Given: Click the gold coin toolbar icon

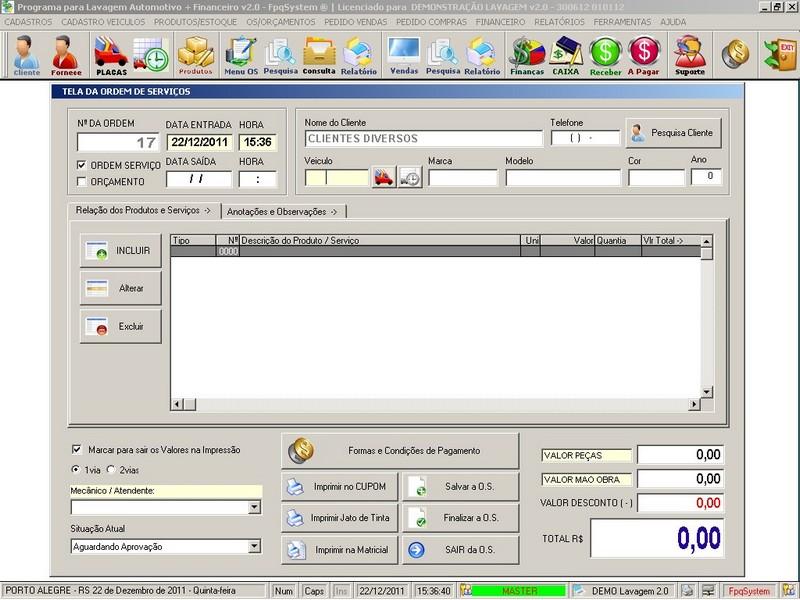Looking at the screenshot, I should 735,53.
